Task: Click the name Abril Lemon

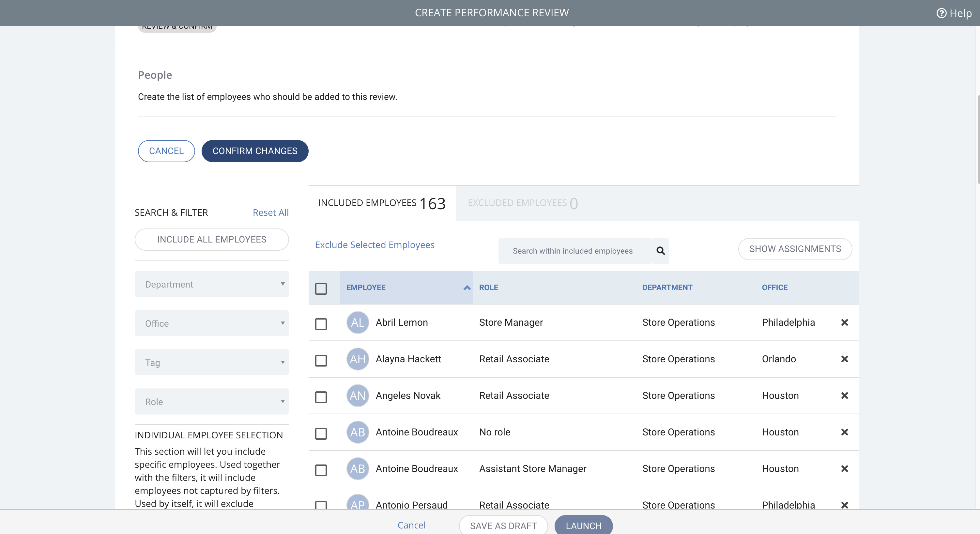Action: [x=402, y=322]
